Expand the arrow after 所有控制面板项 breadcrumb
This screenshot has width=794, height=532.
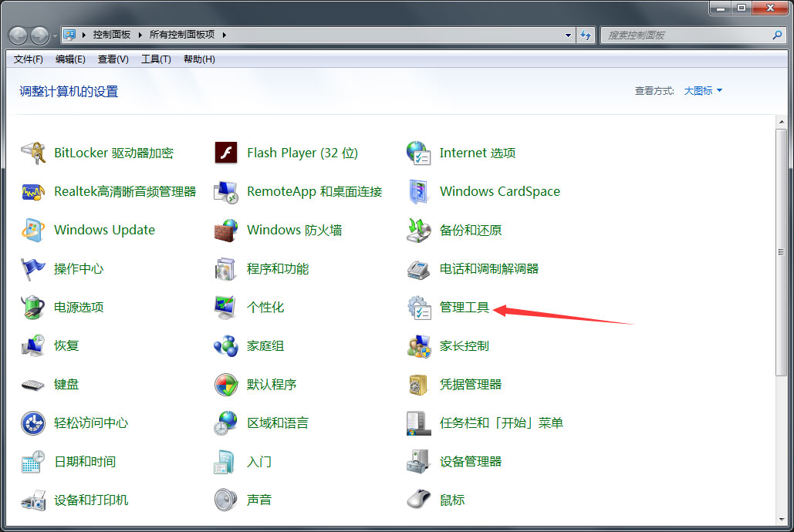pyautogui.click(x=224, y=35)
